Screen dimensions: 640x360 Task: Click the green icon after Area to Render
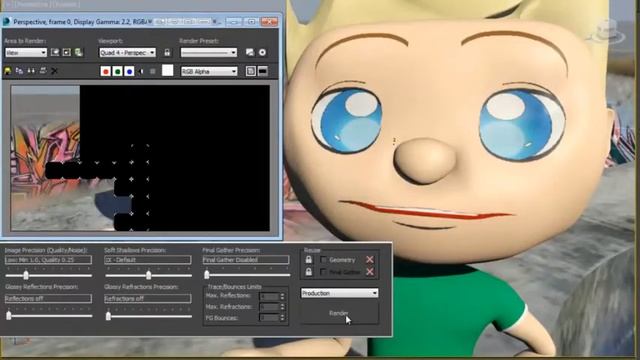click(x=78, y=52)
